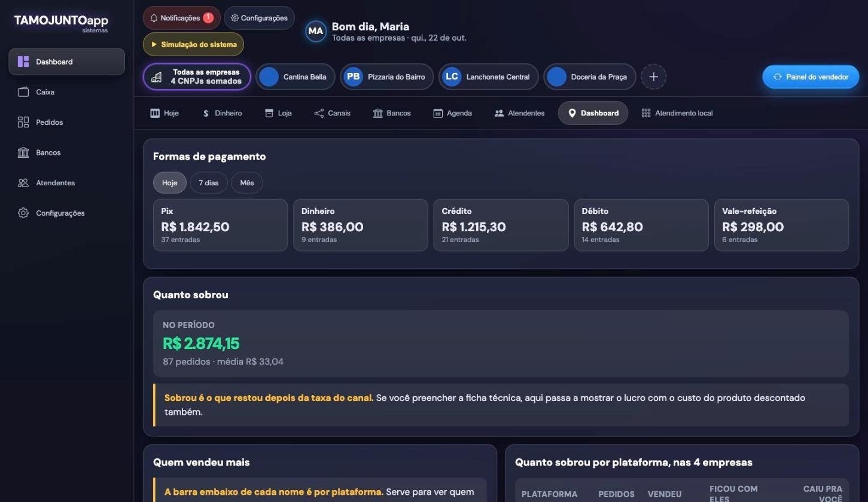Open Dashboard in the left sidebar
Viewport: 868px width, 502px height.
click(x=66, y=62)
